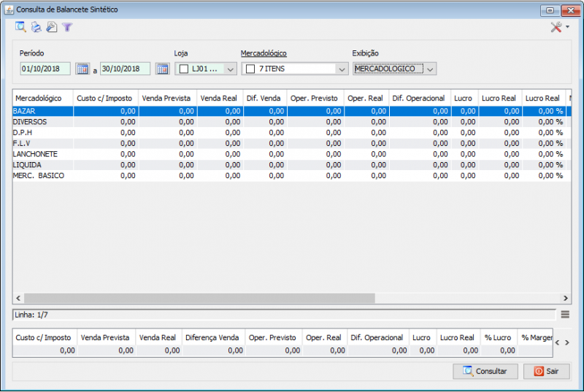Click the start date field 01/10/2018
This screenshot has width=584, height=392.
(x=45, y=69)
